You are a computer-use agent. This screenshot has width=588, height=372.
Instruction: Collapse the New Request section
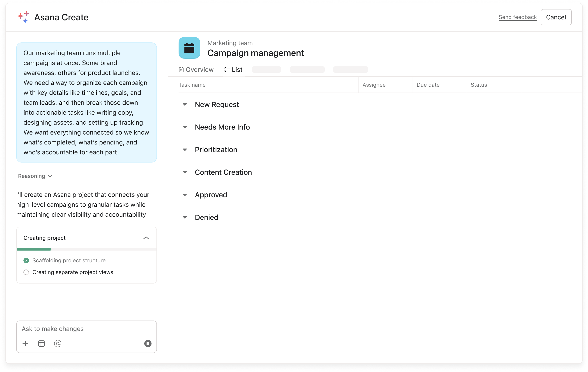[185, 105]
